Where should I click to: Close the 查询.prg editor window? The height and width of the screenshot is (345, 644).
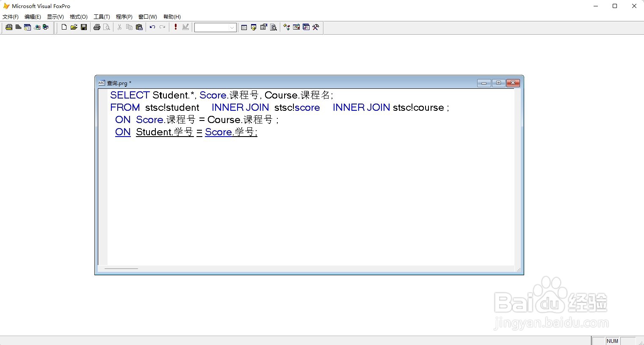tap(513, 83)
